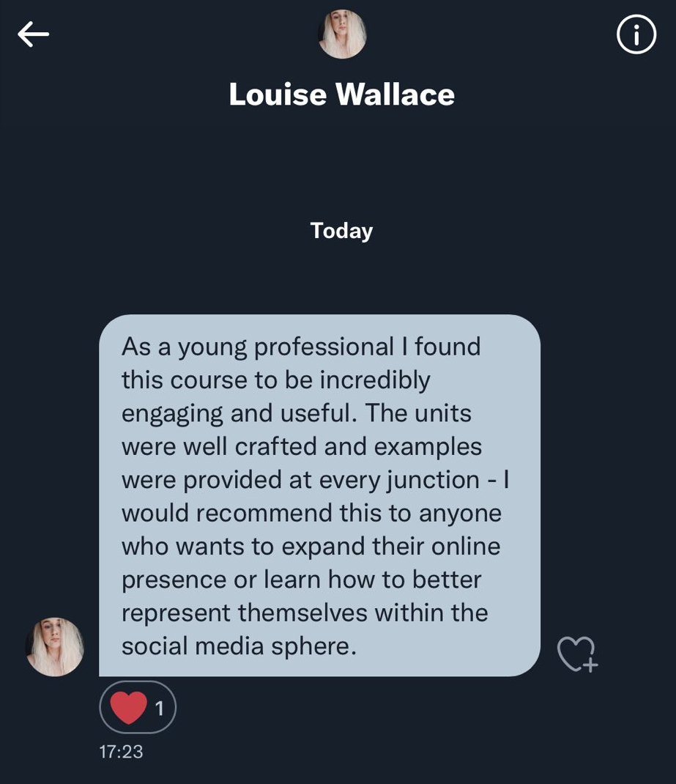The height and width of the screenshot is (784, 676).
Task: Click the text "were well crafted and examples"
Action: (x=302, y=446)
